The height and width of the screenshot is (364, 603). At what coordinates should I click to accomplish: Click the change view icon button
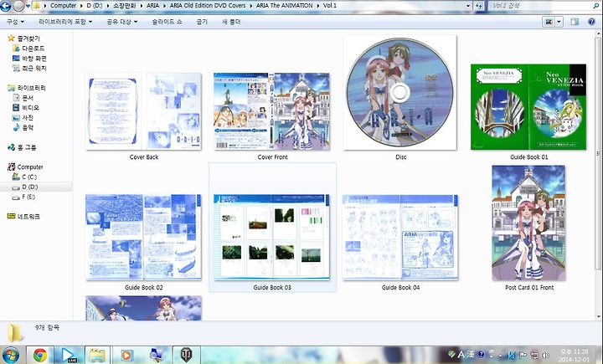(549, 22)
